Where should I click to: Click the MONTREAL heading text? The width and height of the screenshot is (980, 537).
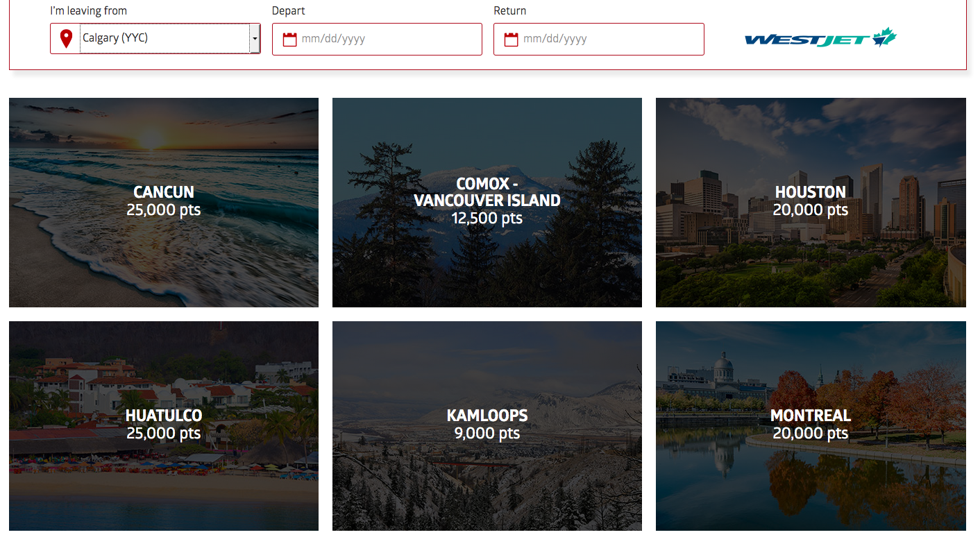coord(811,416)
